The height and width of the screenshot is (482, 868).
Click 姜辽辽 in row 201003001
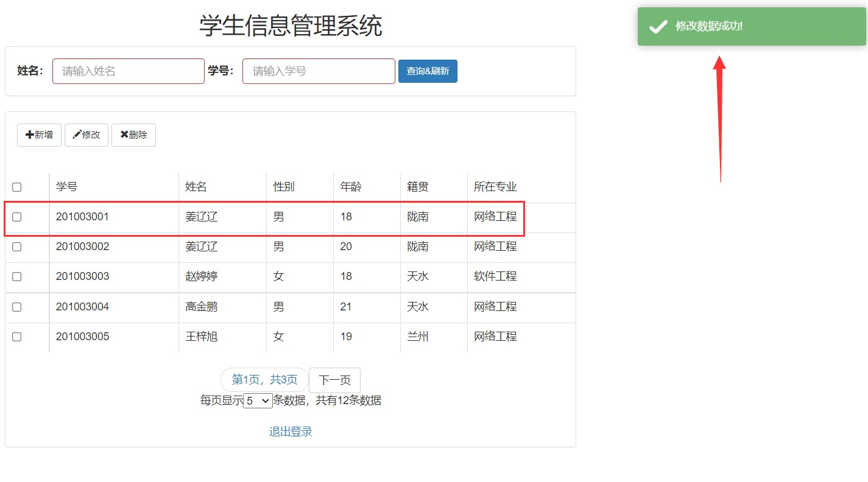tap(202, 217)
